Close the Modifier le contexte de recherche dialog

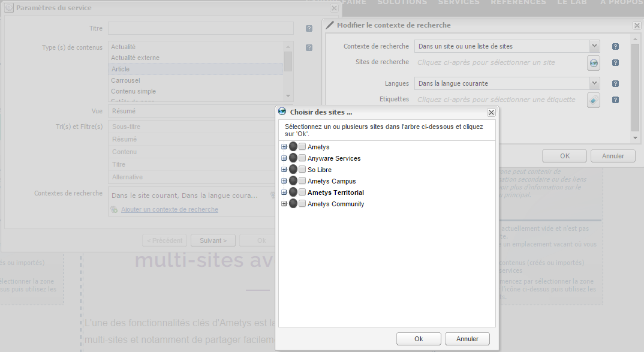637,25
